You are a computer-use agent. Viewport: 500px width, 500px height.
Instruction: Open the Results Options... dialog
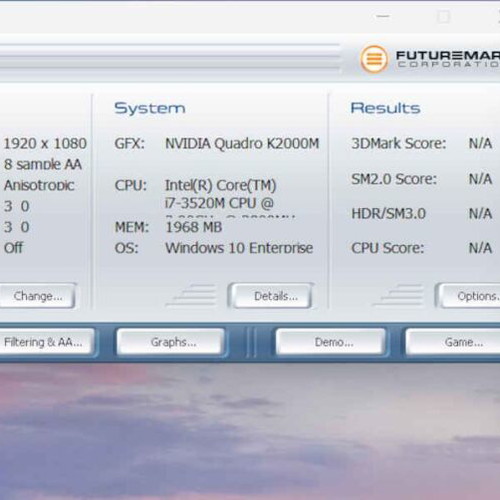pos(468,296)
